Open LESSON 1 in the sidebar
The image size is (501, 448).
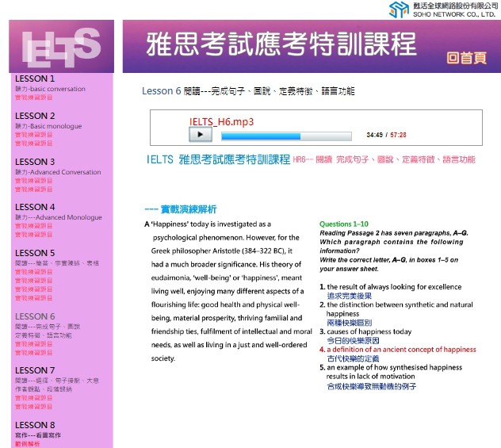35,79
